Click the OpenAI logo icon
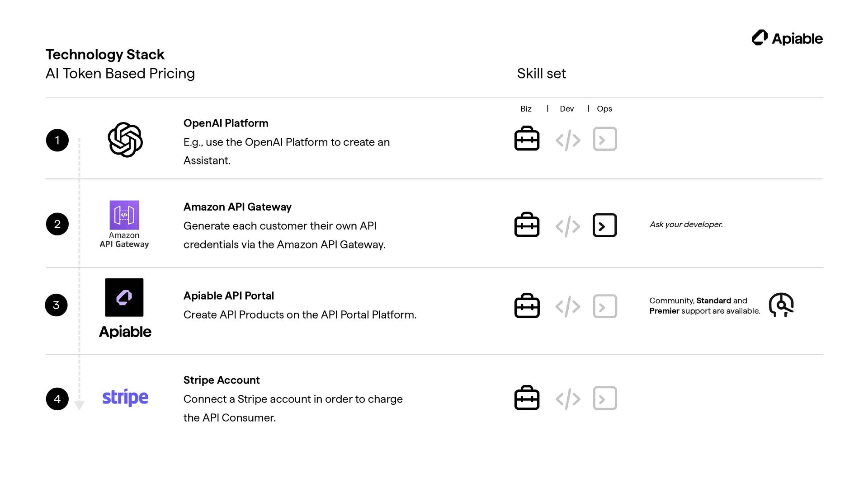868x488 pixels. click(x=125, y=140)
